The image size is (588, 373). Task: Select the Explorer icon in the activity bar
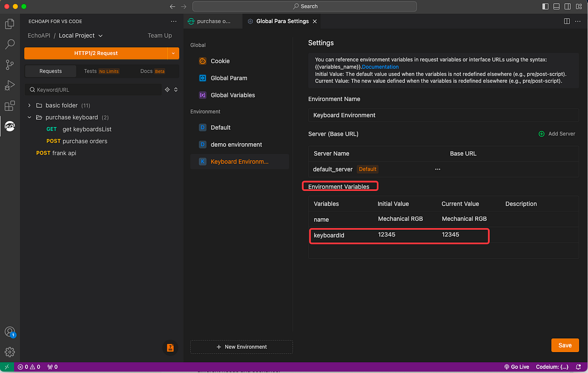point(10,24)
